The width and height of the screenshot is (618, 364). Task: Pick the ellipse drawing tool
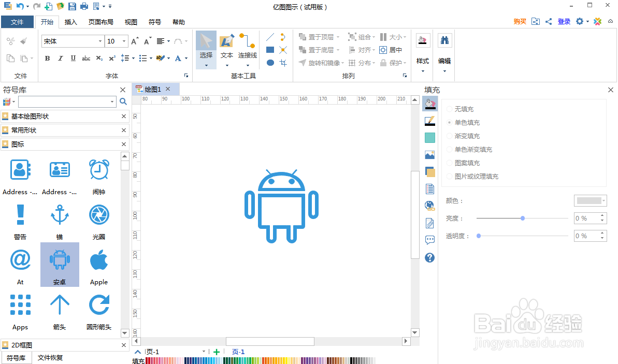pyautogui.click(x=270, y=63)
